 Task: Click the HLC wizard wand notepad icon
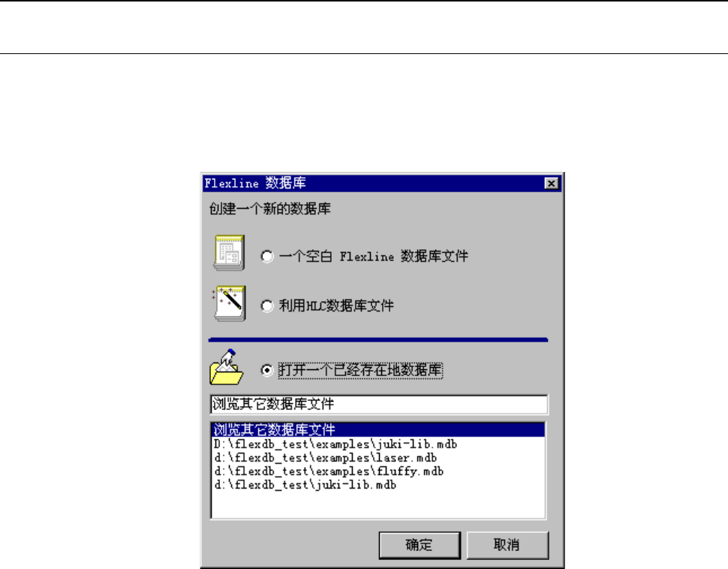pyautogui.click(x=229, y=303)
